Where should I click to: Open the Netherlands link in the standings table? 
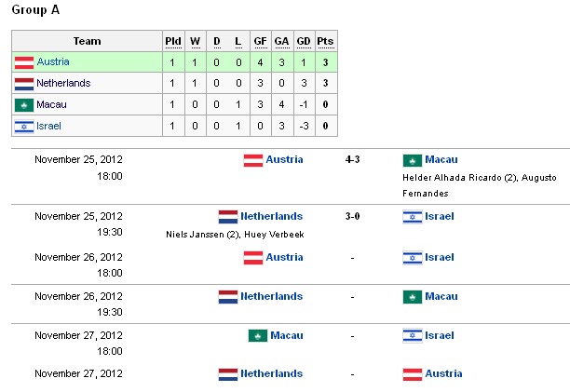click(63, 84)
